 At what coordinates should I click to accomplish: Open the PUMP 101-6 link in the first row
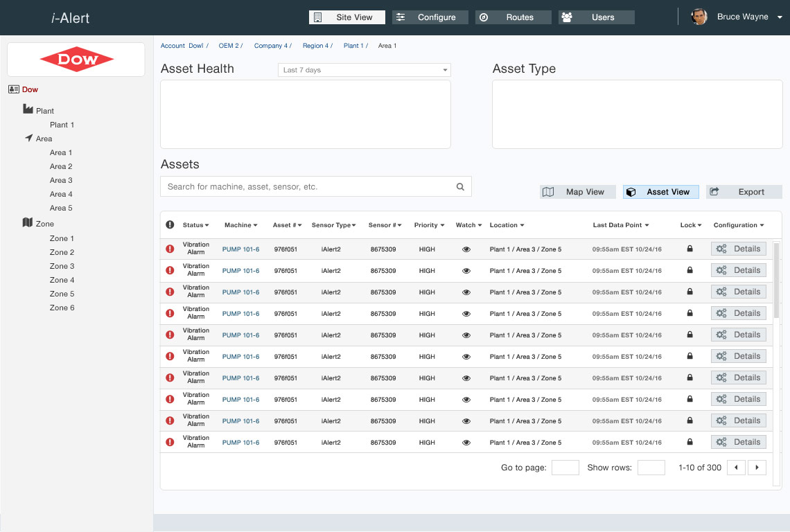(240, 249)
